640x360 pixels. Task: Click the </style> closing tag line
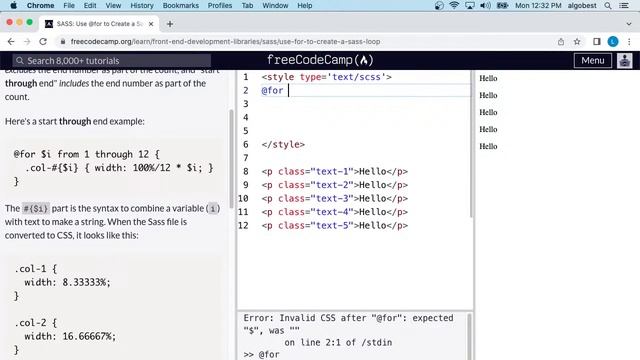283,144
